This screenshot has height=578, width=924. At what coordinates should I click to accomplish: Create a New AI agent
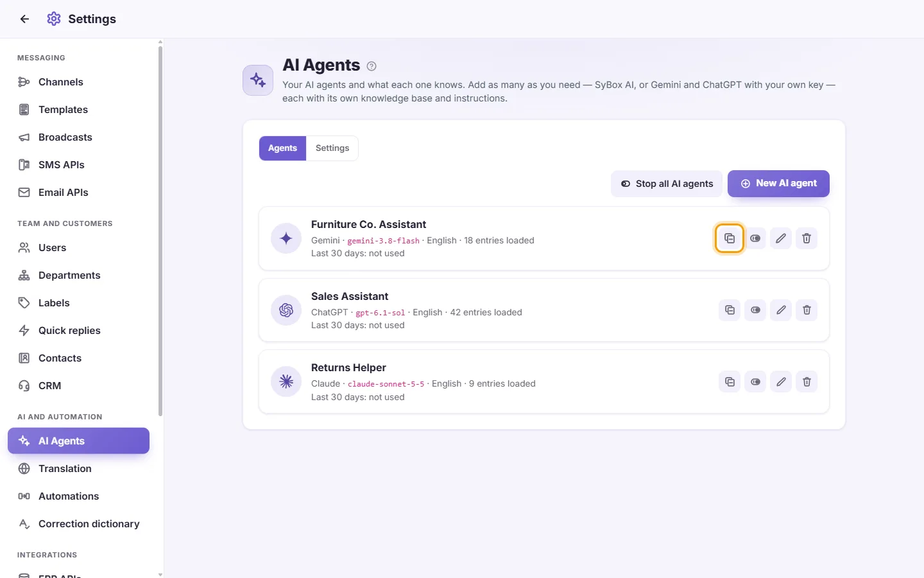point(778,184)
